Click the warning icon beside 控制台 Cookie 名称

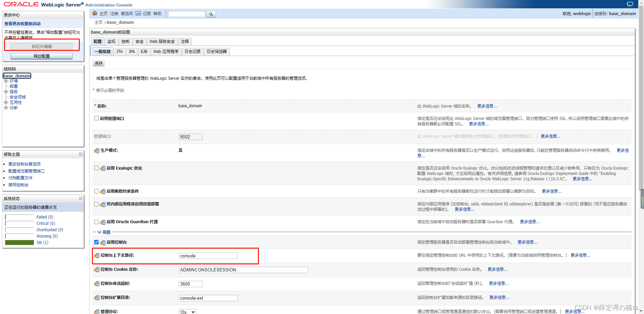point(97,269)
